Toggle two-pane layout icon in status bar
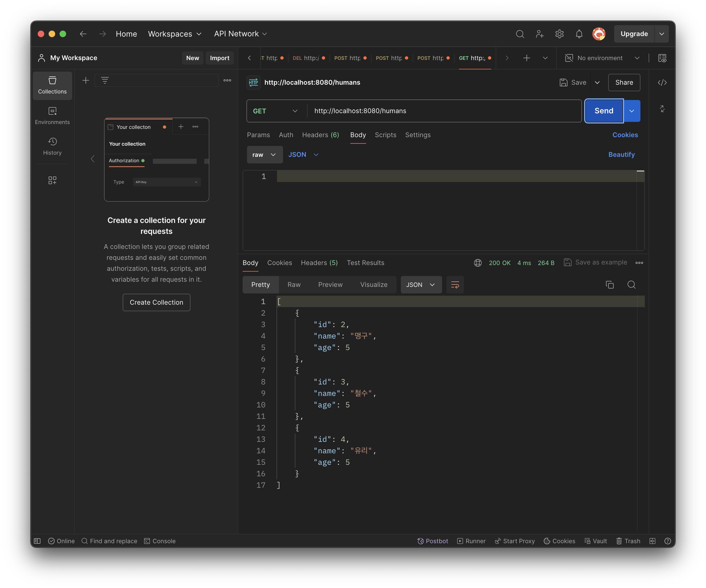This screenshot has height=588, width=706. coord(652,541)
